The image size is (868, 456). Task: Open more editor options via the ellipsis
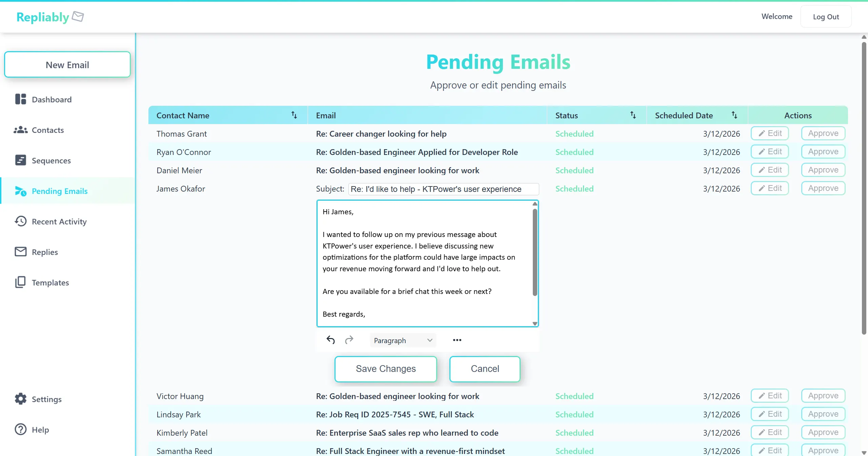click(456, 340)
